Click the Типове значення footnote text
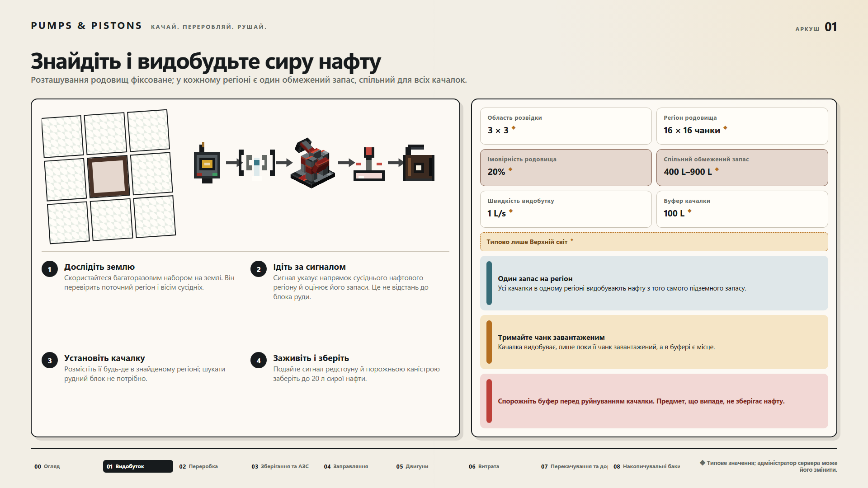 [769, 466]
